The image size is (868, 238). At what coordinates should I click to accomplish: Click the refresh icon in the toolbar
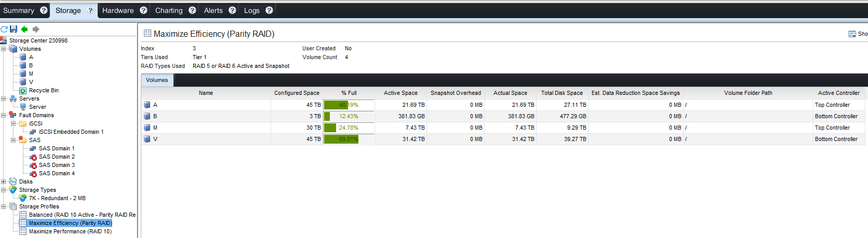(x=4, y=30)
